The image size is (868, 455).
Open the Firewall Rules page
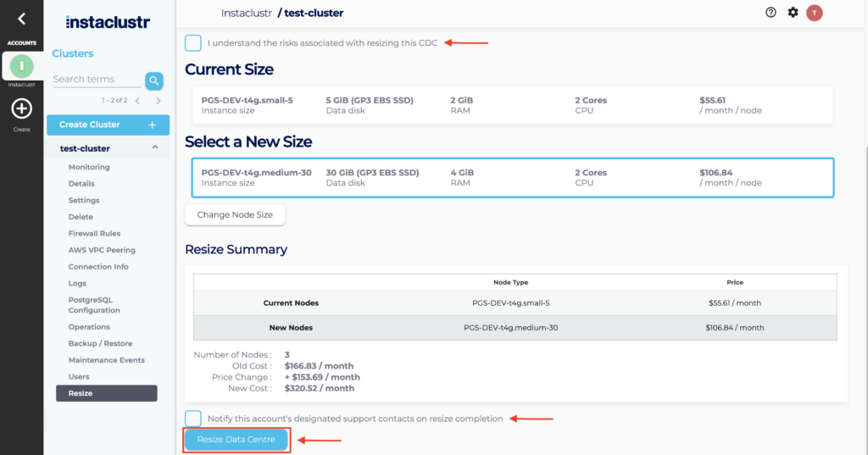coord(94,233)
